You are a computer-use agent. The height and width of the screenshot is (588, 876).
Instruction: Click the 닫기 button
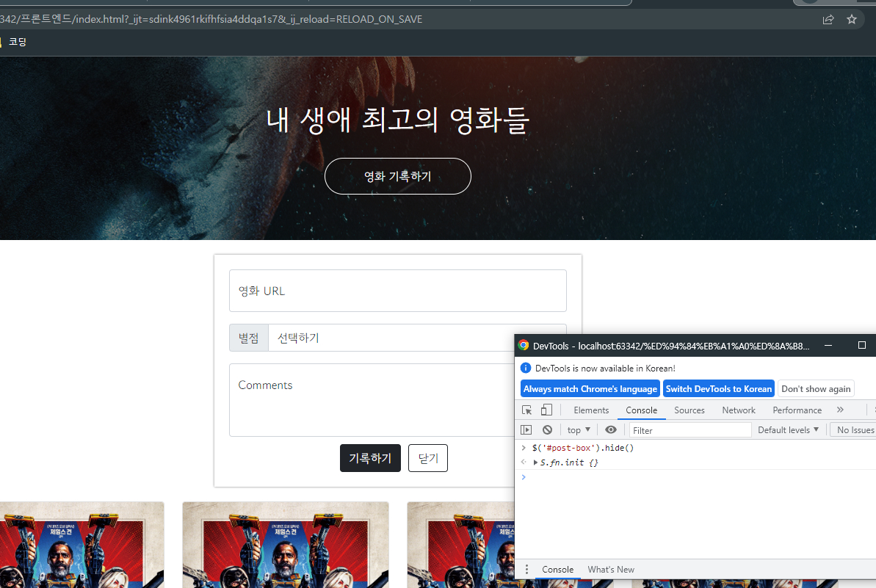click(x=428, y=458)
